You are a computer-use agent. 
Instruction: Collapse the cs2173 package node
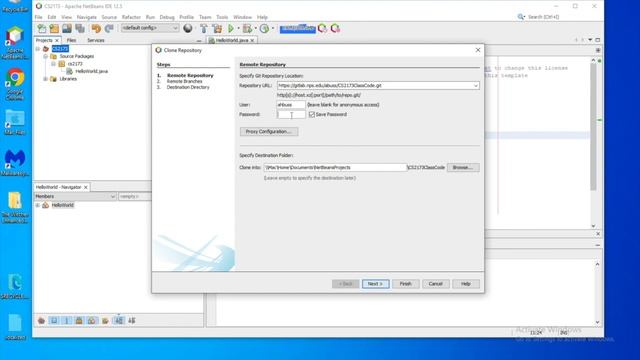pyautogui.click(x=53, y=64)
